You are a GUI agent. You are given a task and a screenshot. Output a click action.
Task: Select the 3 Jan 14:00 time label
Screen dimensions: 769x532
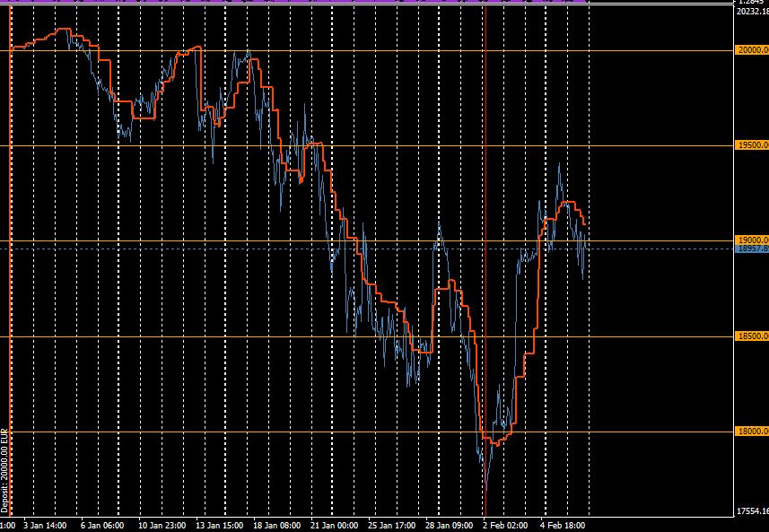click(45, 525)
